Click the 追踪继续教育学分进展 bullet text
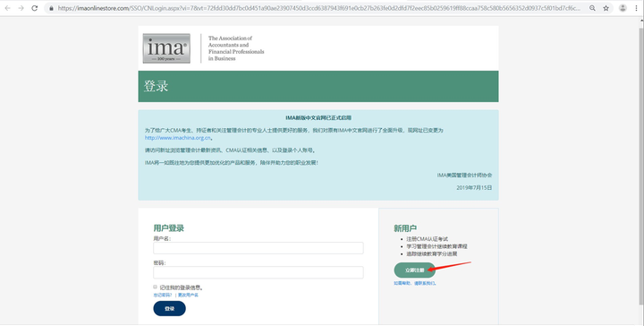Image resolution: width=644 pixels, height=326 pixels. click(432, 253)
